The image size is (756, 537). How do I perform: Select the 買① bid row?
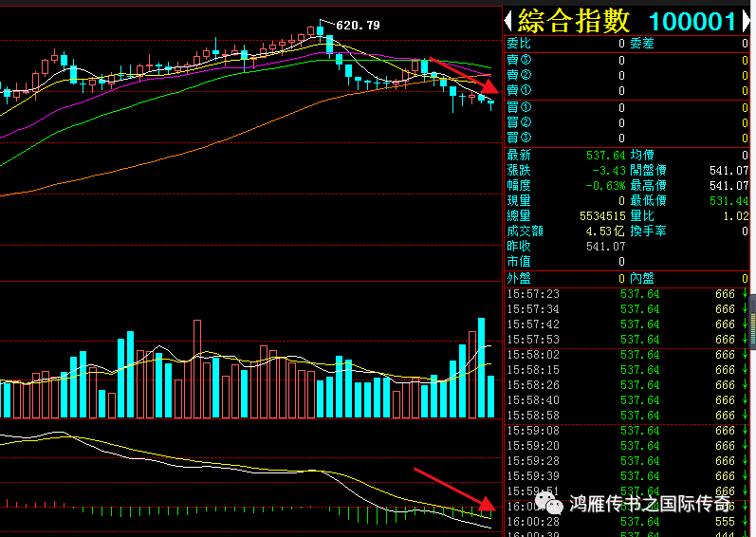[627, 107]
